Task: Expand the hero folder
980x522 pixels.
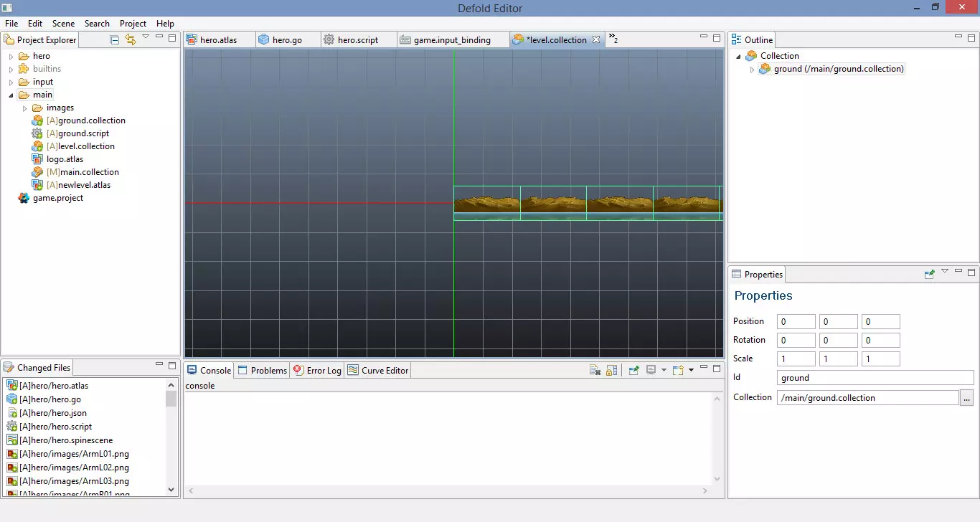Action: click(x=11, y=56)
